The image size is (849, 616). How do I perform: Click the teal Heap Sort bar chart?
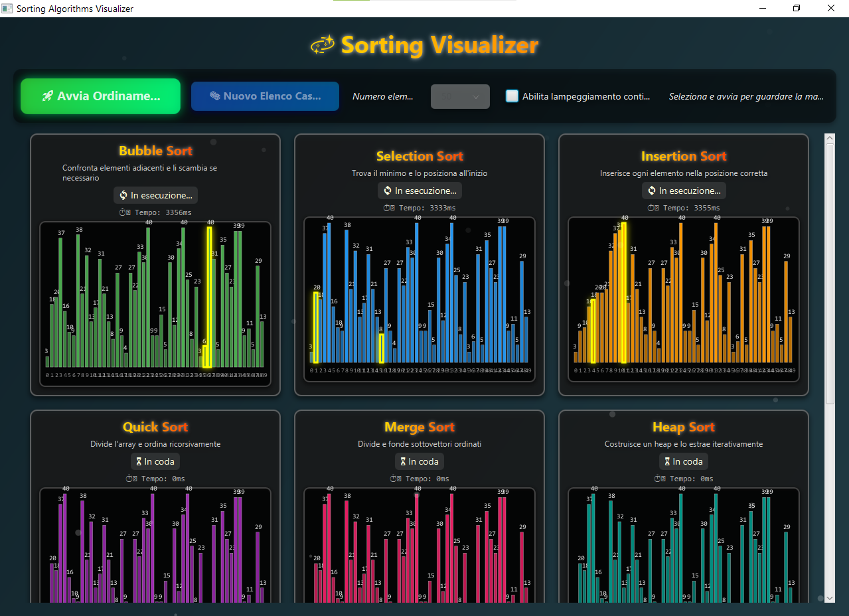[684, 546]
